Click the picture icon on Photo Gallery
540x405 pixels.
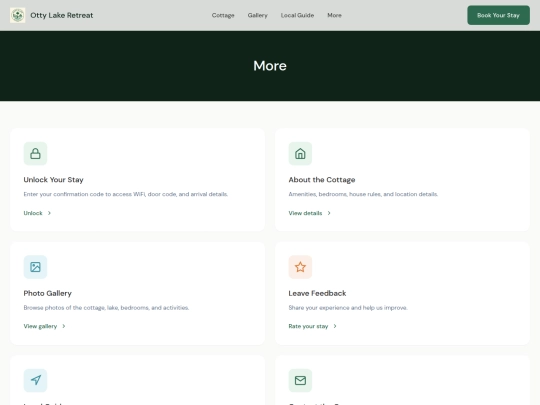point(35,267)
